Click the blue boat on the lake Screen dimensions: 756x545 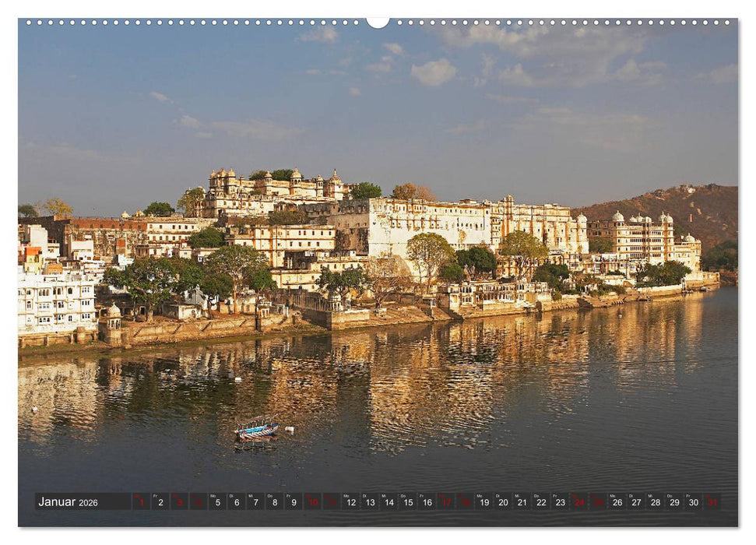[255, 432]
